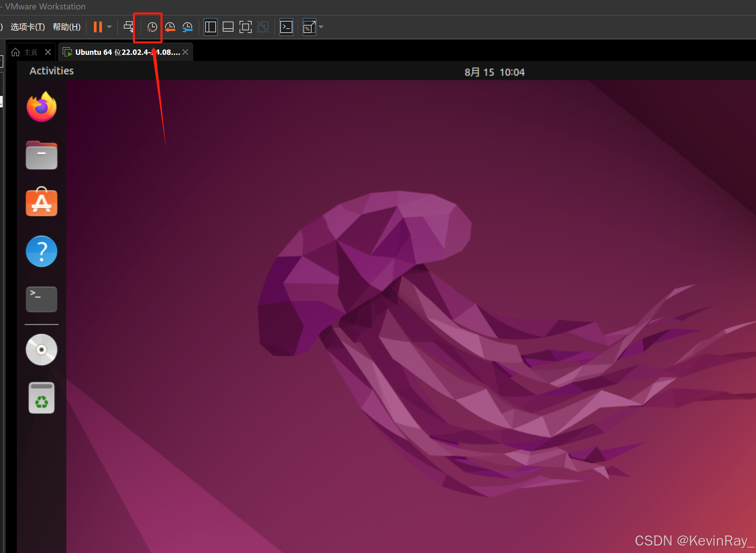
Task: Open the Files manager in the dock
Action: pyautogui.click(x=41, y=155)
